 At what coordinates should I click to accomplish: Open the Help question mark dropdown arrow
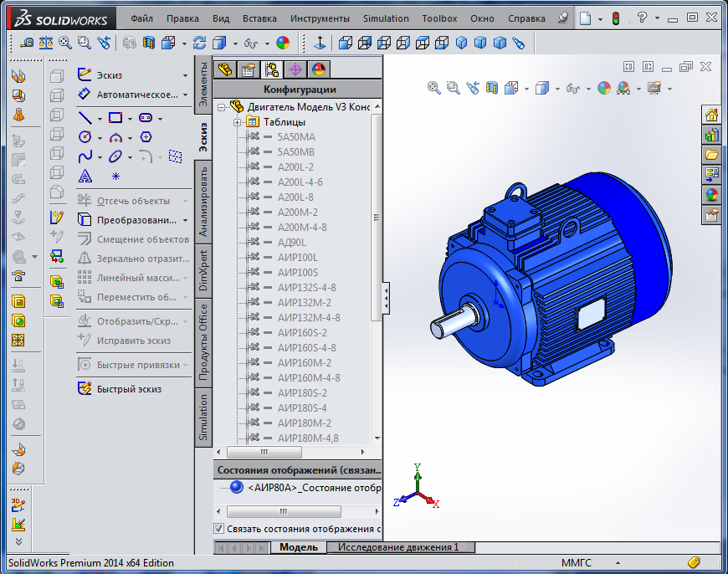pyautogui.click(x=657, y=18)
